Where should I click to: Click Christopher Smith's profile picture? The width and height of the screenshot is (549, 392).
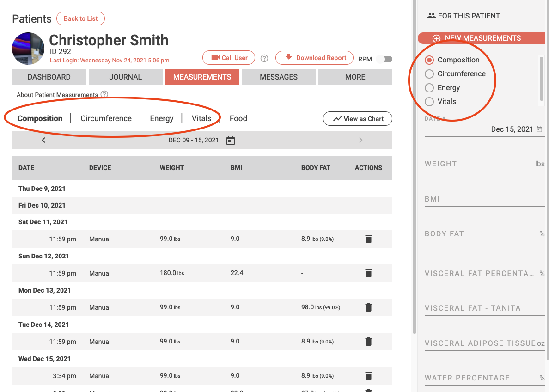28,49
